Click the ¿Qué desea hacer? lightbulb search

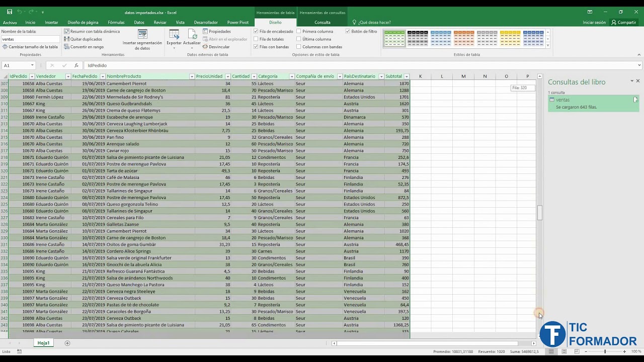click(371, 22)
